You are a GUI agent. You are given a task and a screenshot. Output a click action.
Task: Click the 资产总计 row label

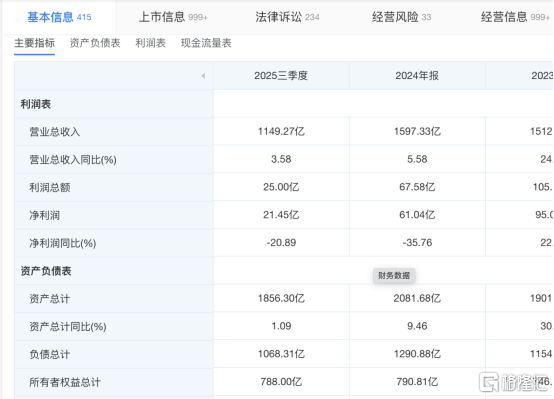[x=49, y=299]
